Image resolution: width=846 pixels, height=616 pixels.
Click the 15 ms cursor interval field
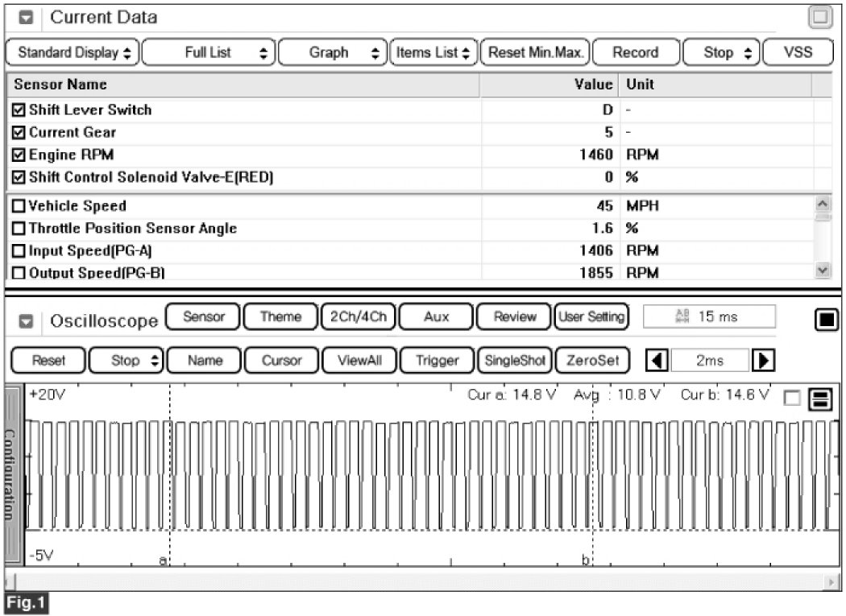(x=709, y=316)
